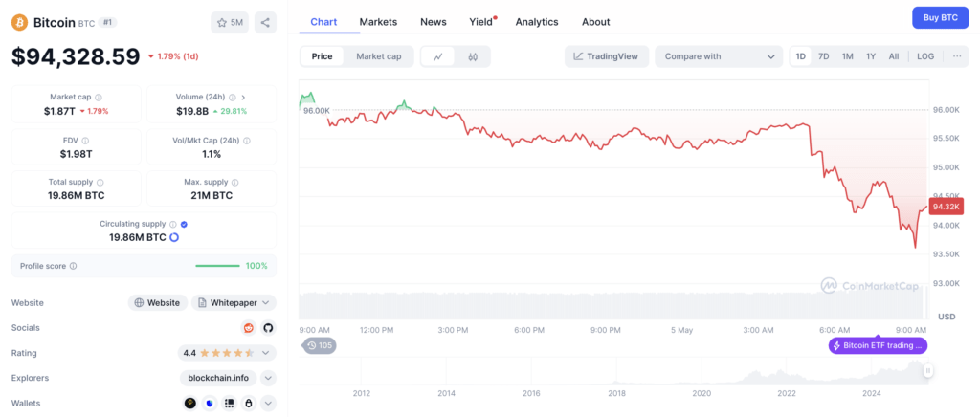The width and height of the screenshot is (980, 417).
Task: Open the Analytics tab
Action: pos(537,22)
